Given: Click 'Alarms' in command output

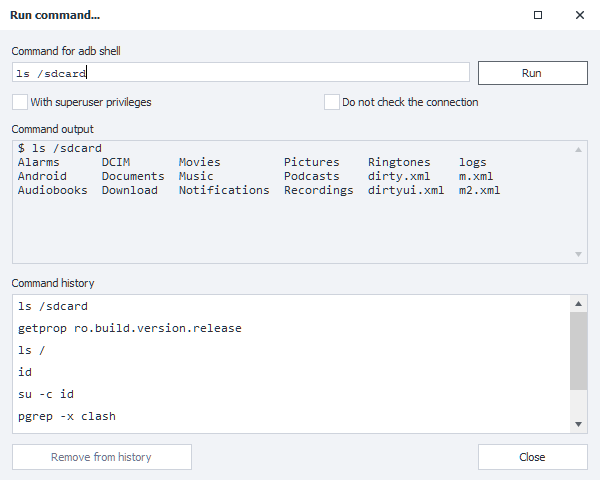Looking at the screenshot, I should tap(39, 162).
